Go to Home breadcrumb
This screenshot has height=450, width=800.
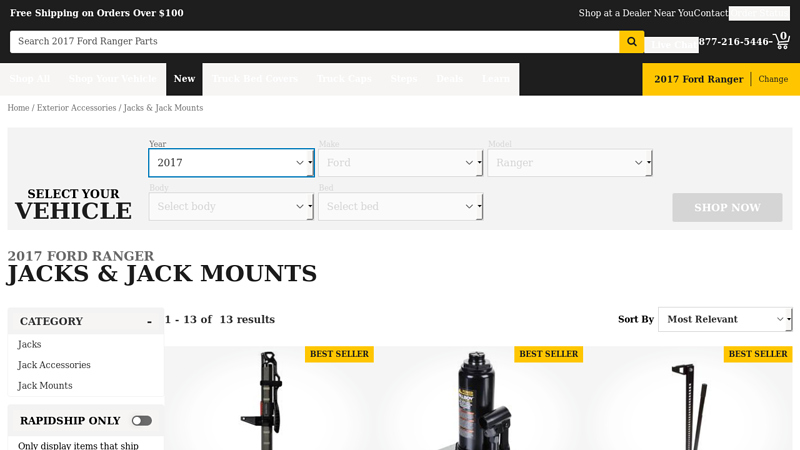18,108
